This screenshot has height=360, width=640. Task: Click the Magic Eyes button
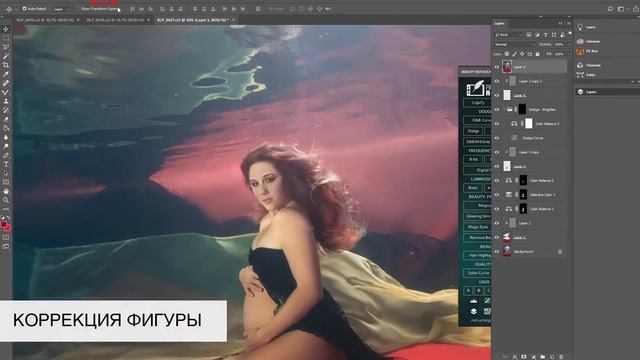pos(478,227)
